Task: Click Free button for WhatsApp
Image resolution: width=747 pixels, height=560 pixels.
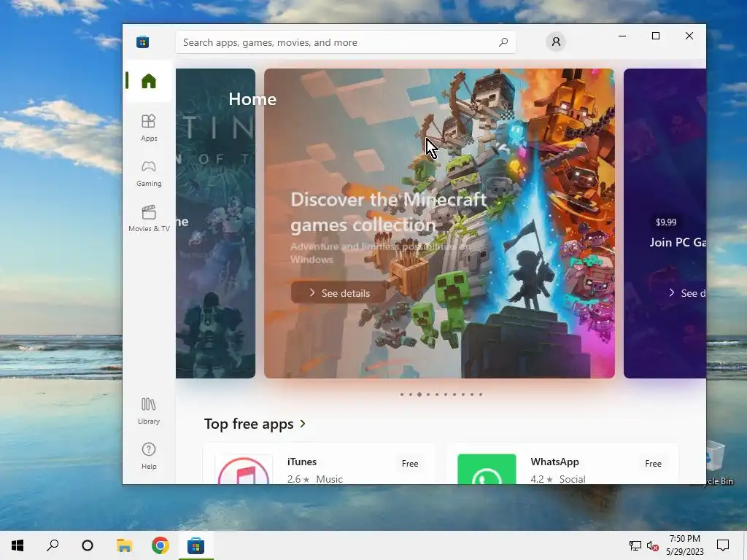Action: point(653,463)
